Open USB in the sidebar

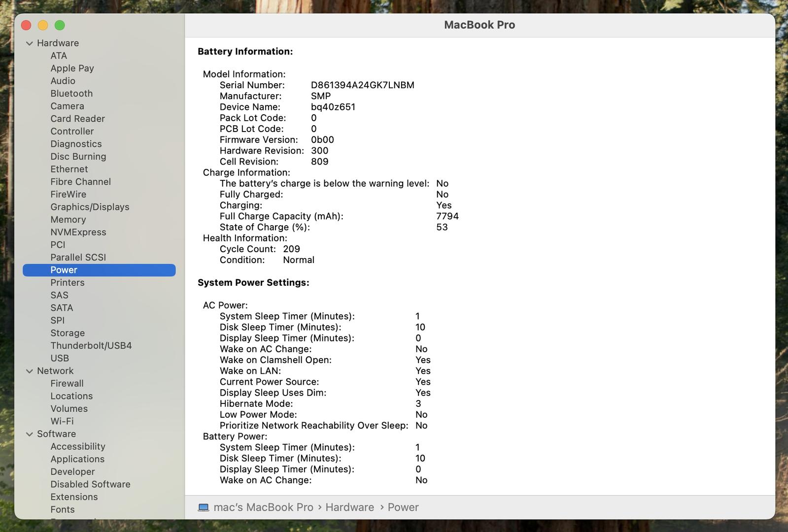tap(60, 358)
